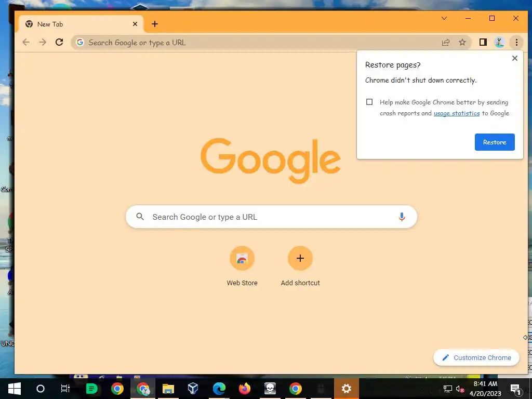The image size is (532, 399).
Task: Open the Chrome profile avatar
Action: point(499,43)
